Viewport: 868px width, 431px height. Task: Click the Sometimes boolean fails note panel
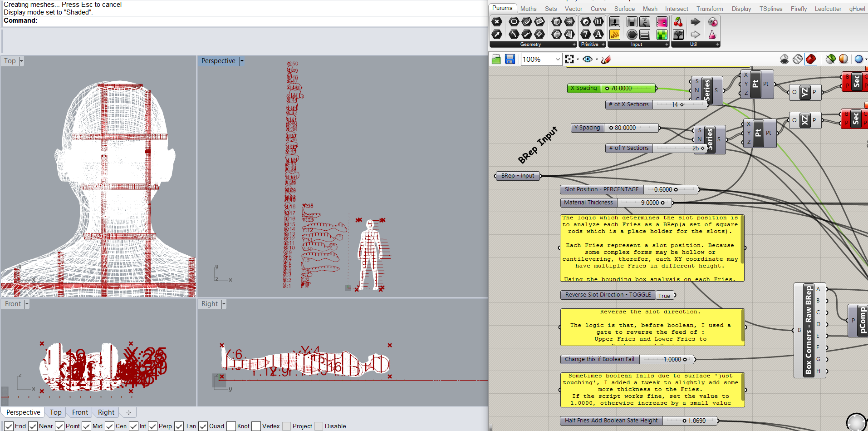tap(653, 390)
